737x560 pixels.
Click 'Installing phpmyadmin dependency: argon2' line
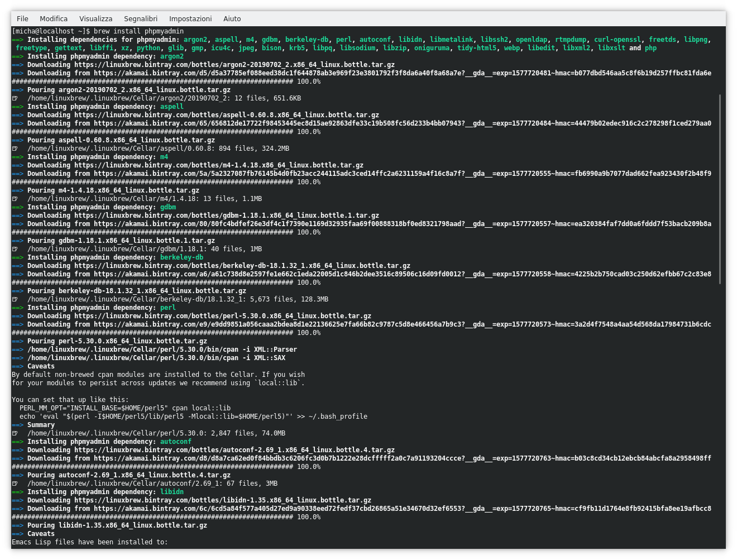pyautogui.click(x=98, y=56)
